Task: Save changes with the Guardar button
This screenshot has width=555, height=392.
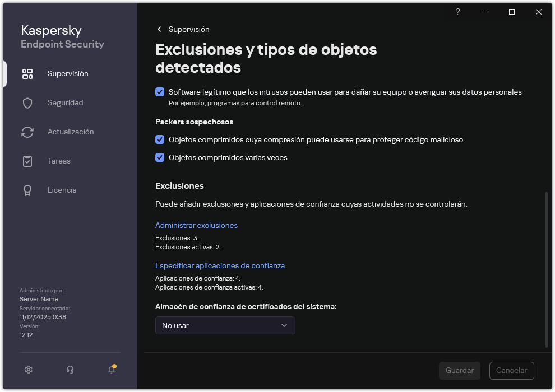Action: coord(459,371)
